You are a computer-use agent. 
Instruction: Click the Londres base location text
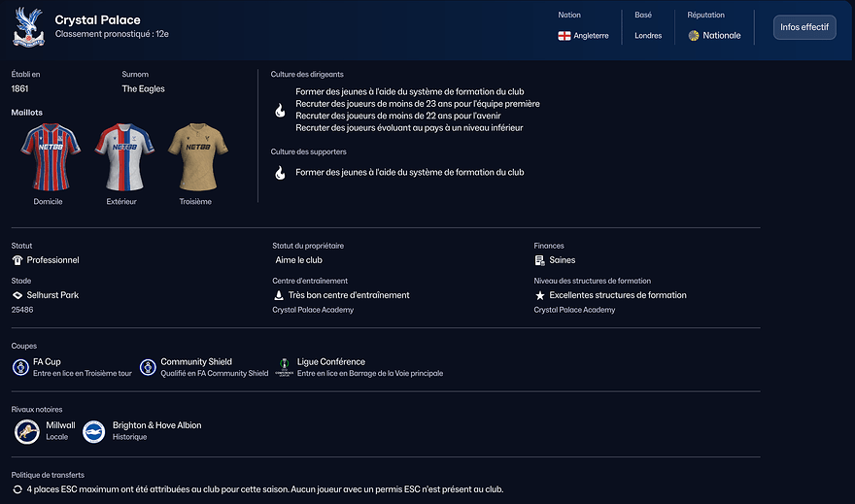click(648, 36)
